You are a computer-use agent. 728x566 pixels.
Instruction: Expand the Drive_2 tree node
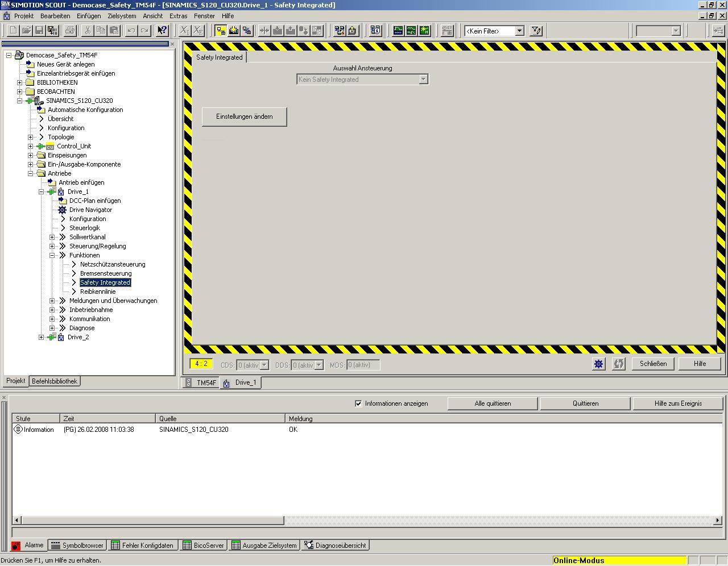(x=42, y=337)
